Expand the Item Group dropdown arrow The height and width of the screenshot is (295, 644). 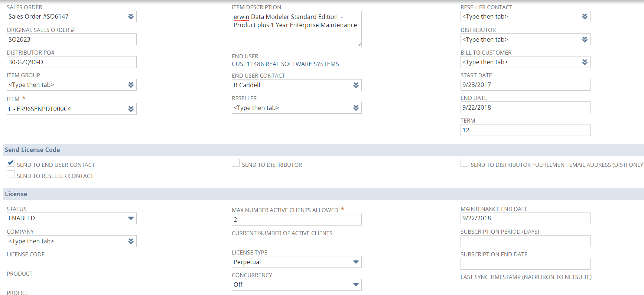point(131,85)
